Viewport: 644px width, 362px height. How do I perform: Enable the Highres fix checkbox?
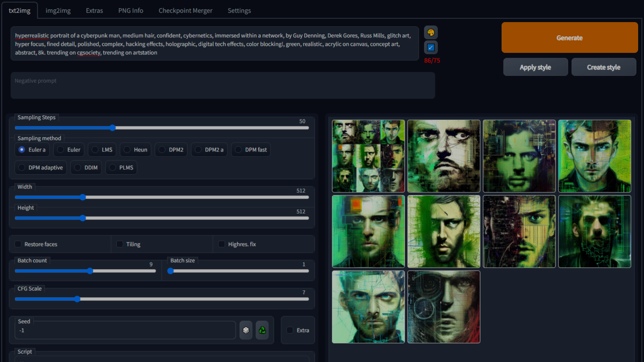pos(221,244)
